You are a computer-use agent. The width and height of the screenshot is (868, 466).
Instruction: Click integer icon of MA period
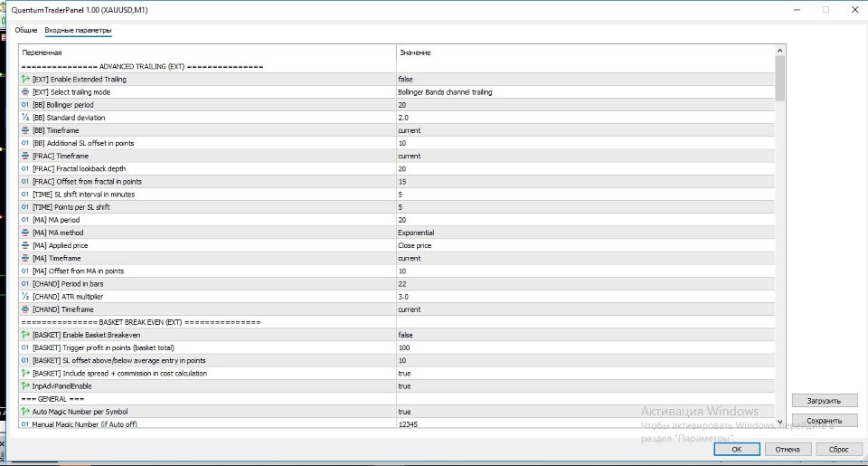click(x=25, y=220)
